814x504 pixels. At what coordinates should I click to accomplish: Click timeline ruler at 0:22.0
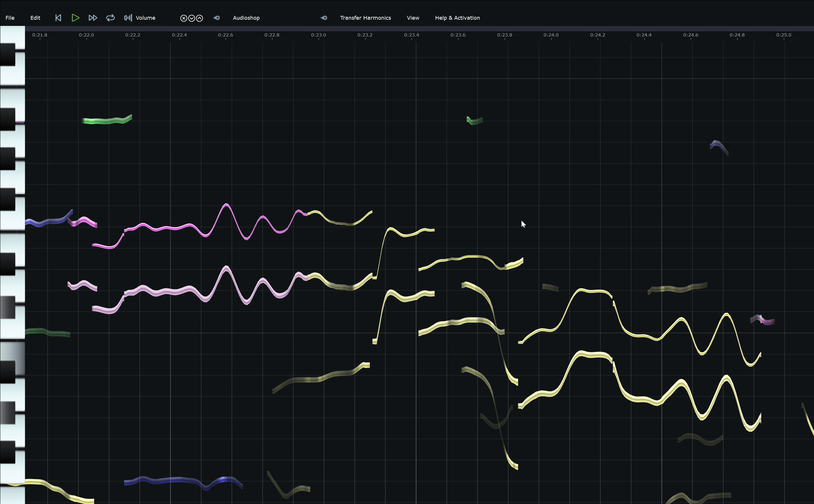tap(86, 35)
